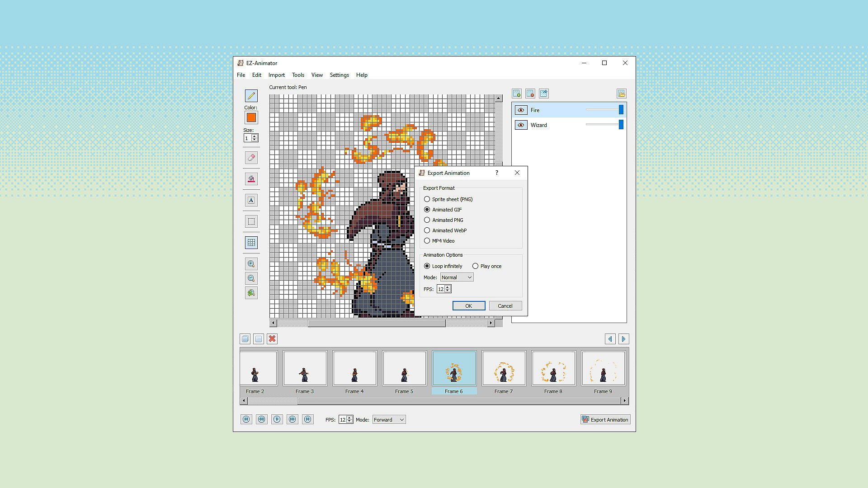Select the Pen tool icon

click(251, 96)
